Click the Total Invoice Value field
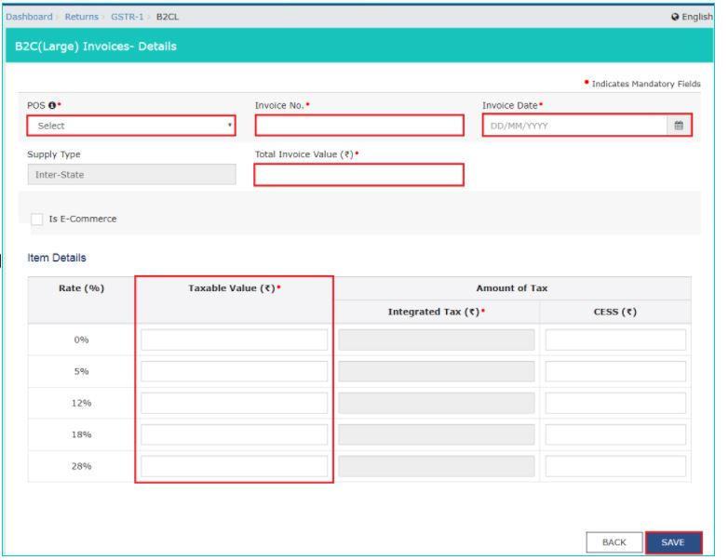The width and height of the screenshot is (728, 560). tap(358, 174)
